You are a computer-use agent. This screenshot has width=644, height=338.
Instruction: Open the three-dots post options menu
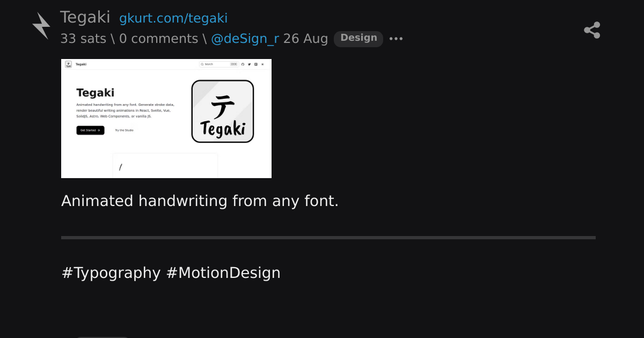[x=396, y=39]
